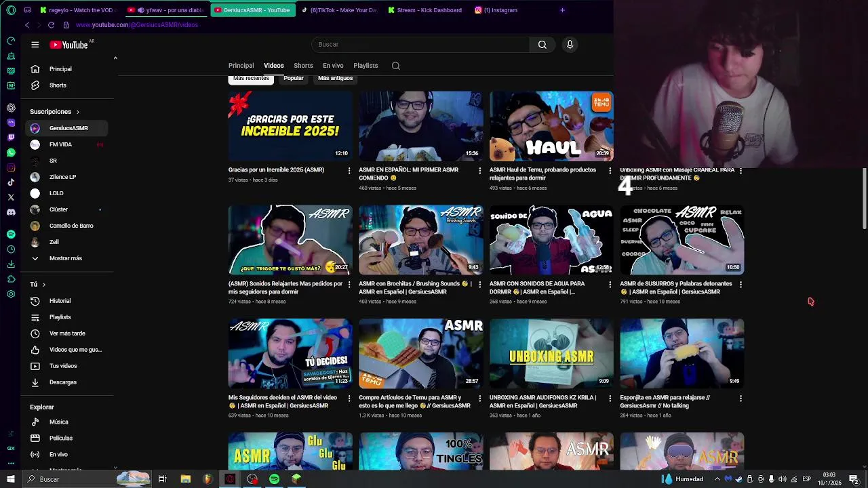This screenshot has height=488, width=868.
Task: Click the page vertical scrollbar
Action: pos(865,199)
